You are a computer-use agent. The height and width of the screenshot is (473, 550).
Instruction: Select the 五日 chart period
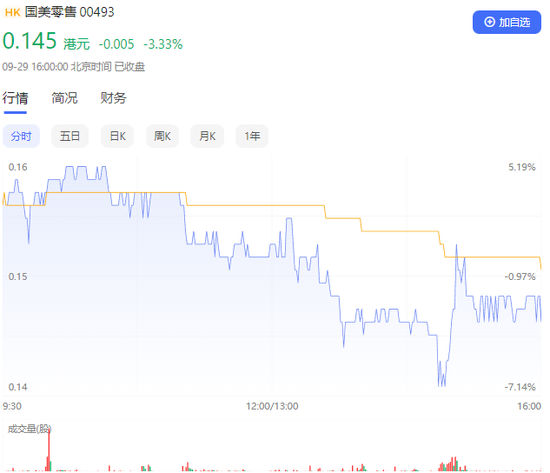70,136
